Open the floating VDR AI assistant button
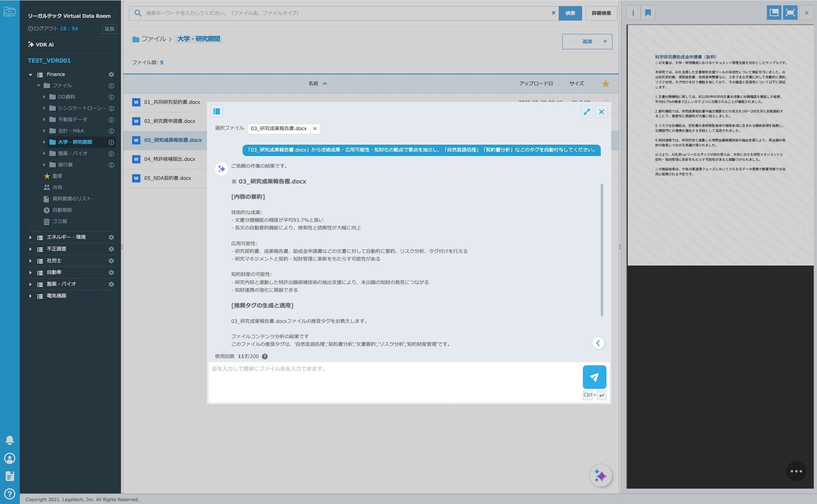Screen dimensions: 817x504 [600, 476]
